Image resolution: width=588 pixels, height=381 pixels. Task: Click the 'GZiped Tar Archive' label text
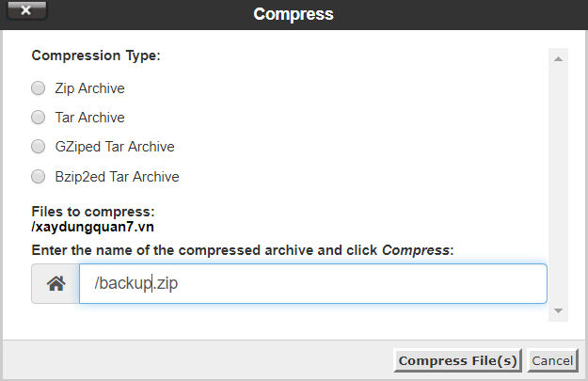pyautogui.click(x=115, y=147)
